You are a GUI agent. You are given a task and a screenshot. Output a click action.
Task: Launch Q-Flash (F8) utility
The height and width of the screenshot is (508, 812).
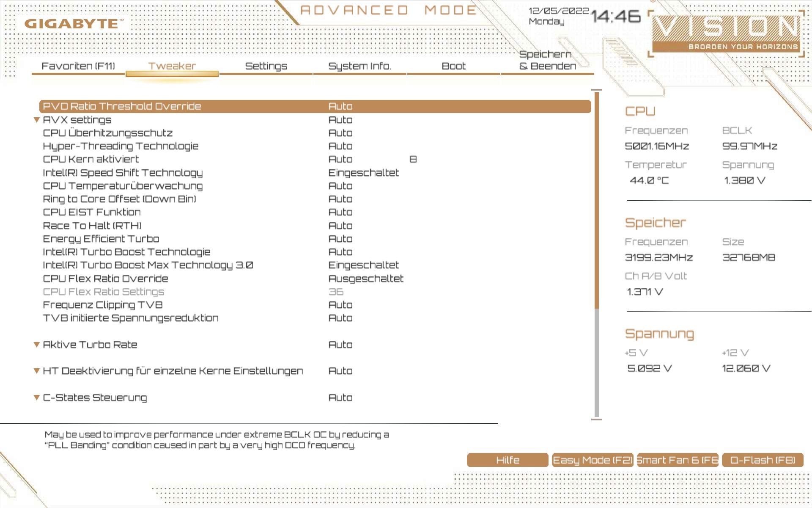(x=763, y=460)
